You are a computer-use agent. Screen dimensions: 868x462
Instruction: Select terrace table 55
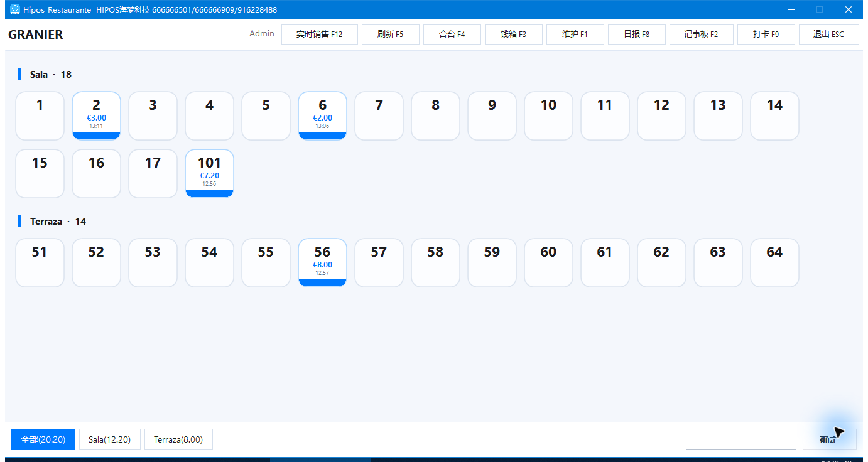point(266,262)
